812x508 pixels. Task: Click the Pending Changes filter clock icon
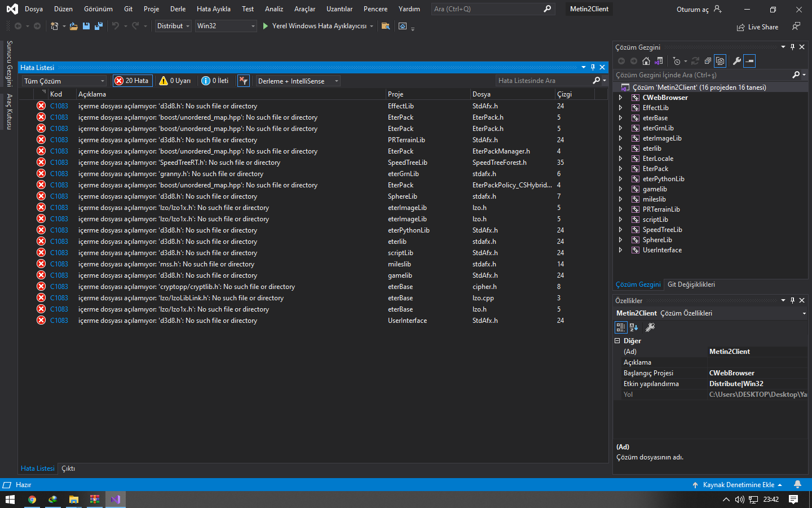677,61
